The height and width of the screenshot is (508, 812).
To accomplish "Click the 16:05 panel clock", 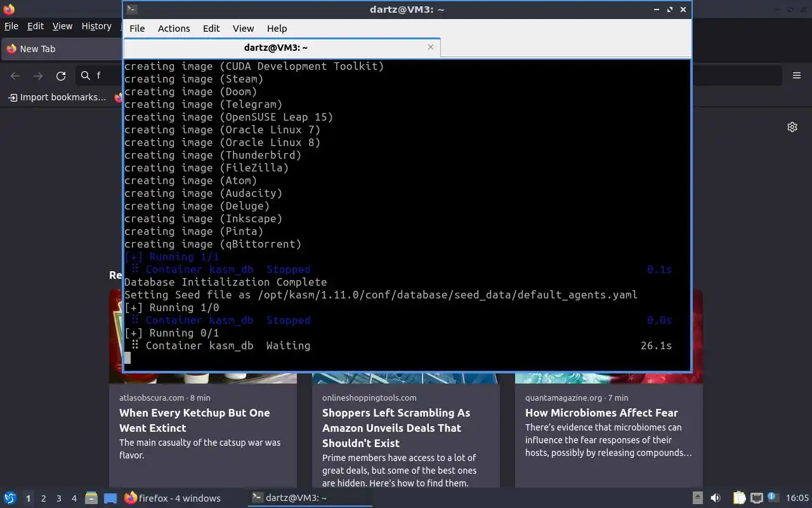I will click(797, 498).
